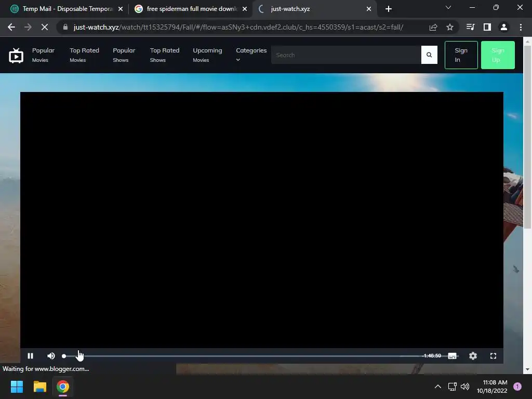Click the page vertical scrollbar
This screenshot has width=532, height=399.
[x=528, y=137]
